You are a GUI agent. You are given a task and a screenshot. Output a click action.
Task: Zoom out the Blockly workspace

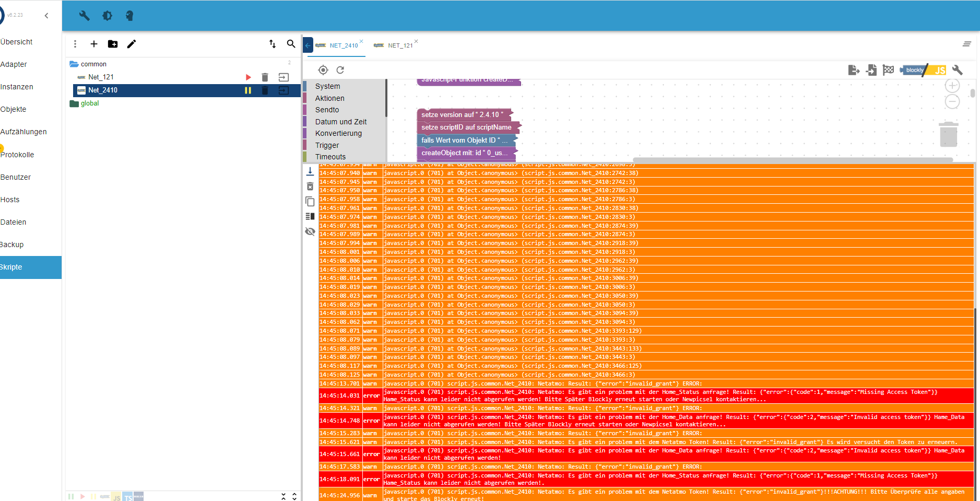tap(952, 101)
